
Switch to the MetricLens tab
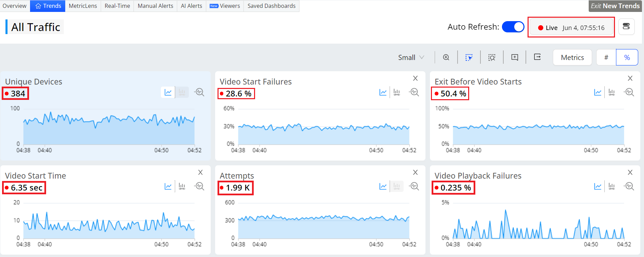(x=83, y=6)
